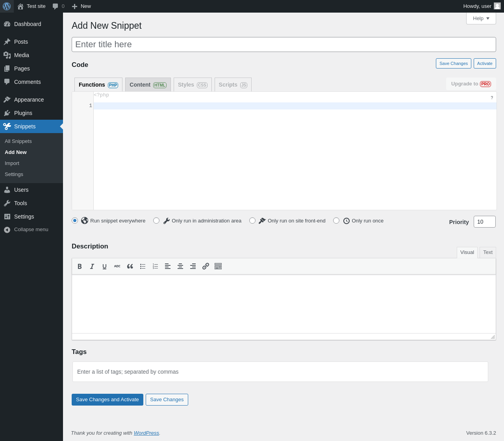The height and width of the screenshot is (441, 504).
Task: Switch to Content HTML tab
Action: coord(148,85)
